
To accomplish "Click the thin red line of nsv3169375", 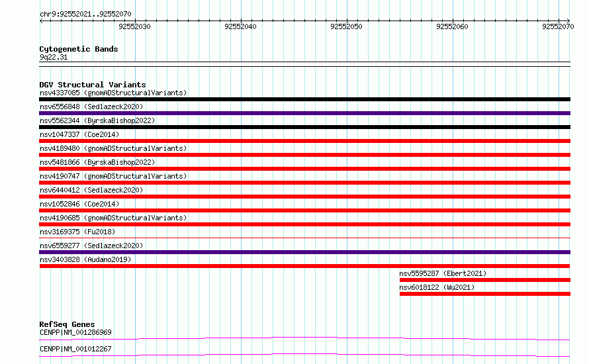I will (304, 238).
